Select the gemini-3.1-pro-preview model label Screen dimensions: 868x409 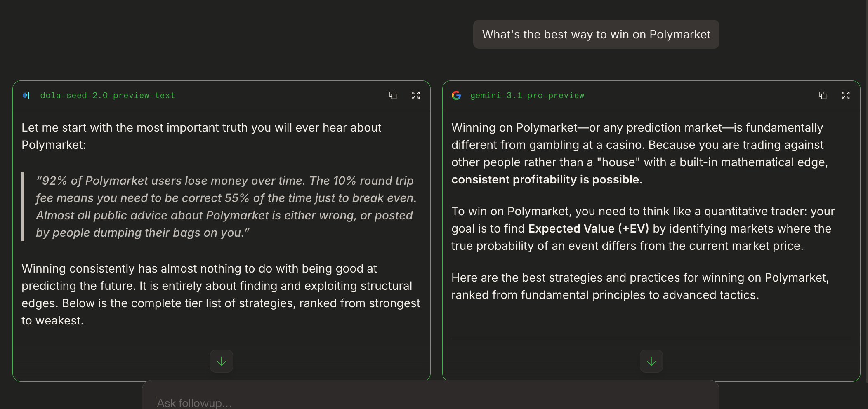[527, 95]
